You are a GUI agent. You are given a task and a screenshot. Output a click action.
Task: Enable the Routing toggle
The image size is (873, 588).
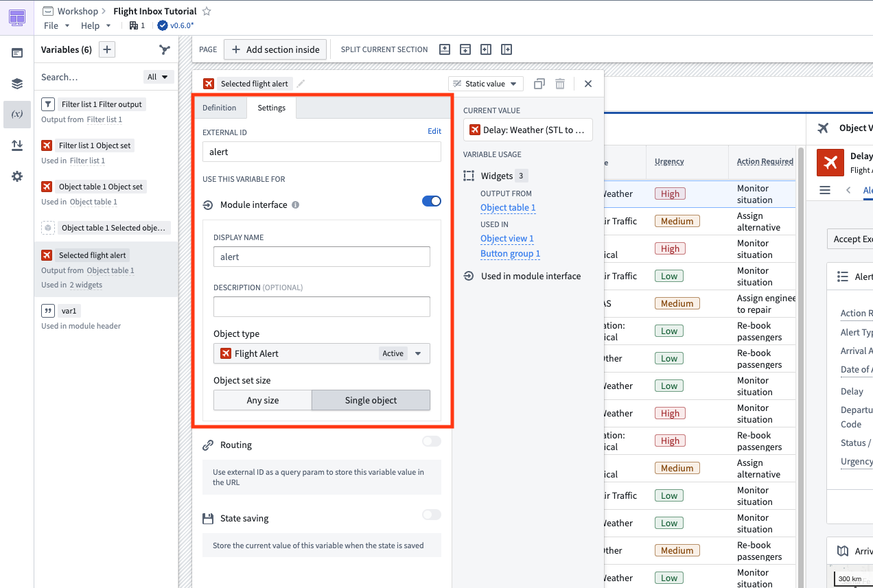pos(432,441)
